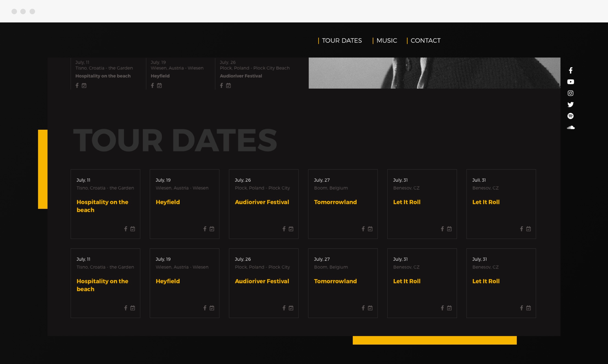Screen dimensions: 608x364
Task: Click "Tisno, Croatia - the Garden" text in top row
Action: (105, 188)
